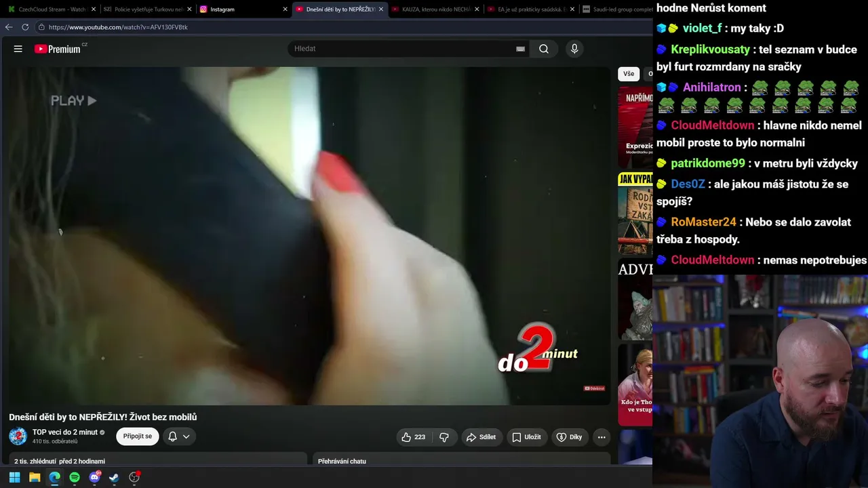Open more actions three-dot menu
This screenshot has height=488, width=868.
[x=601, y=437]
